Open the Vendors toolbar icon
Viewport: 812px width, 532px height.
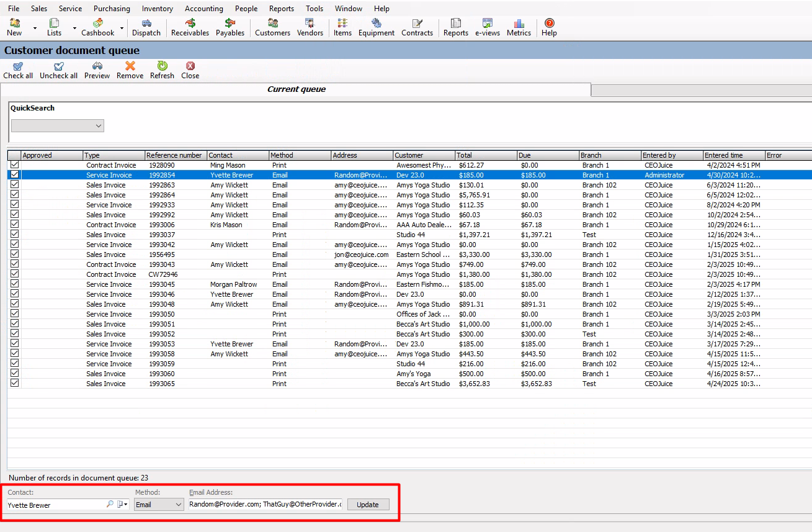310,27
